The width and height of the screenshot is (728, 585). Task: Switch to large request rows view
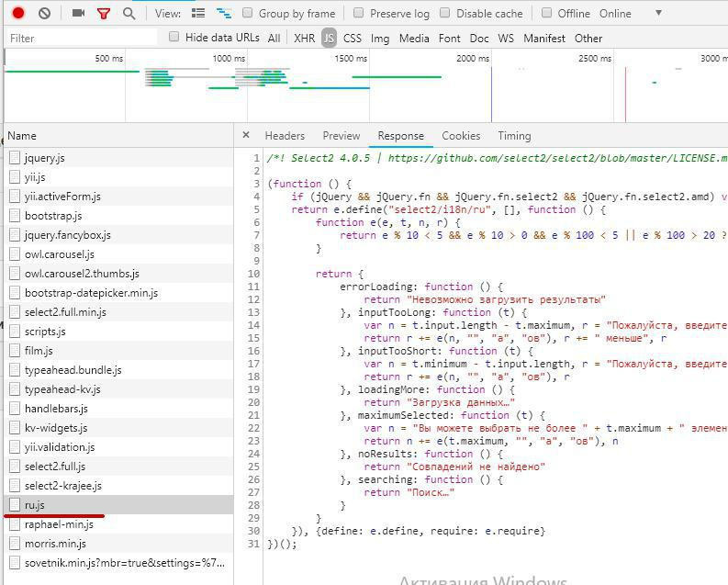point(198,13)
